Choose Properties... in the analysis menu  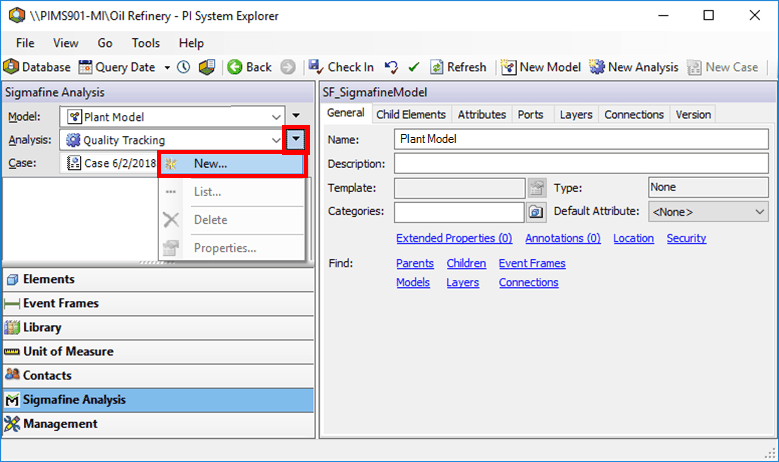231,248
